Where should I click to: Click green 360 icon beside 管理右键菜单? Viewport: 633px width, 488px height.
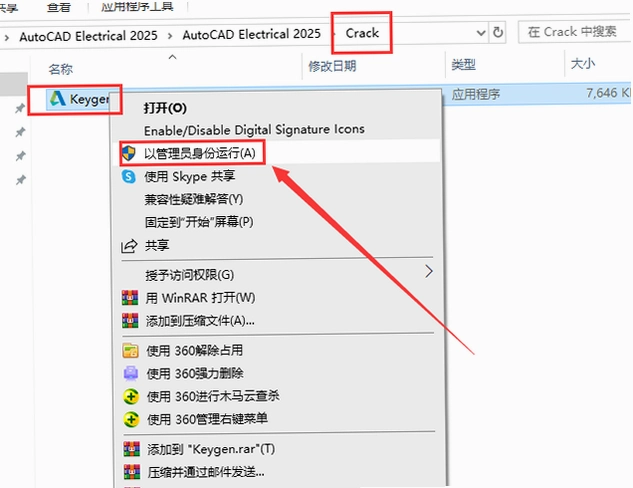click(x=131, y=420)
